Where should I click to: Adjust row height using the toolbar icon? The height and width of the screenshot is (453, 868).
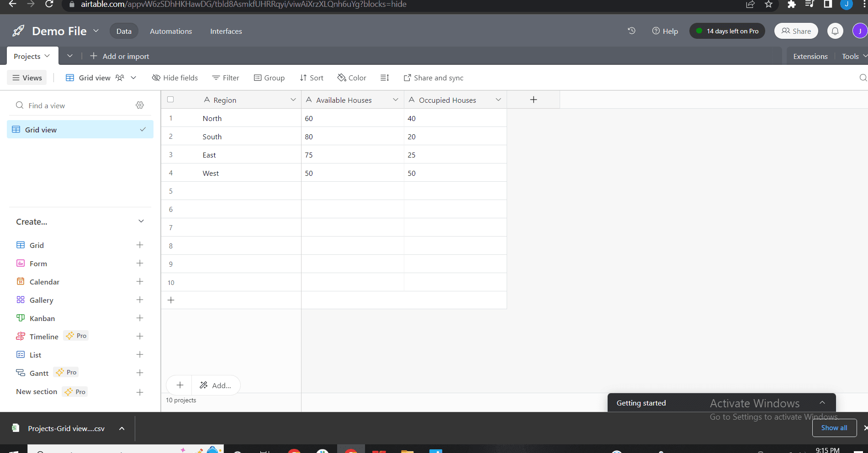(385, 78)
